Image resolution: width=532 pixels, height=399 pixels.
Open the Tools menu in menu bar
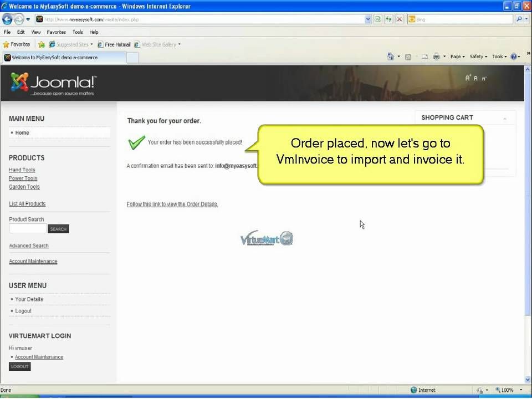pyautogui.click(x=78, y=32)
